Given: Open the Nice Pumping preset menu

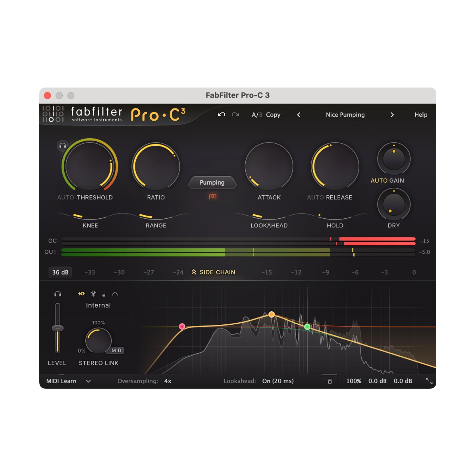Looking at the screenshot, I should click(x=345, y=115).
